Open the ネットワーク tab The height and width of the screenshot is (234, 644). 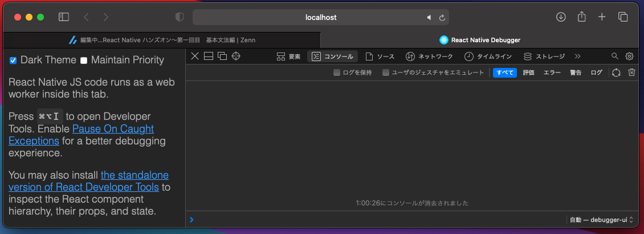point(429,57)
